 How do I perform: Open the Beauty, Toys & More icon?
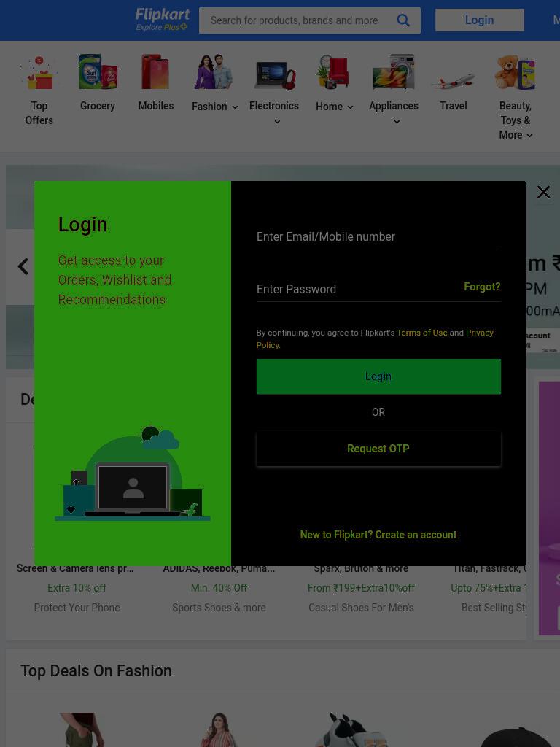pos(516,72)
